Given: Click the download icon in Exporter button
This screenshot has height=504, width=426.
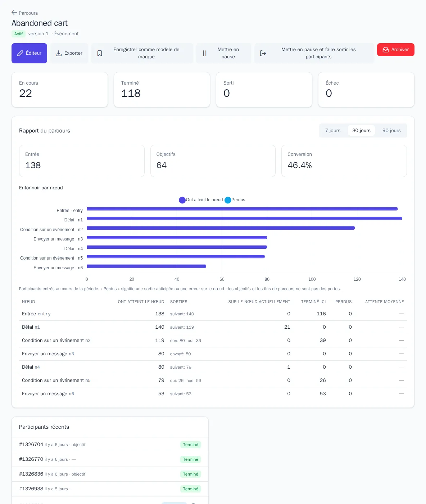Looking at the screenshot, I should pos(59,53).
